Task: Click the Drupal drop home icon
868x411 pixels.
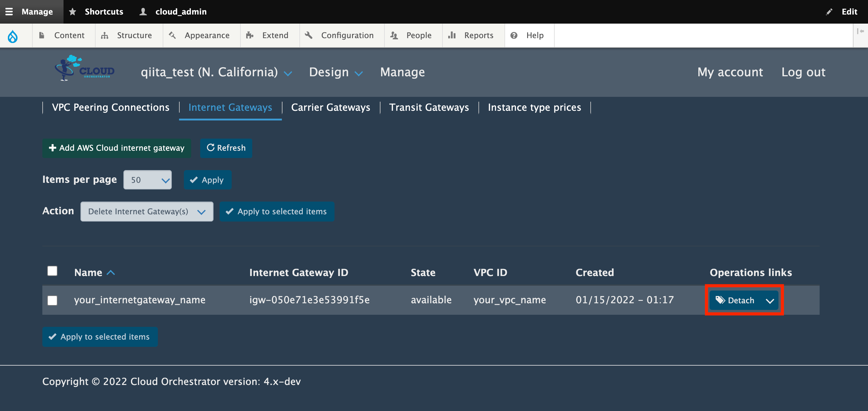Action: (13, 36)
